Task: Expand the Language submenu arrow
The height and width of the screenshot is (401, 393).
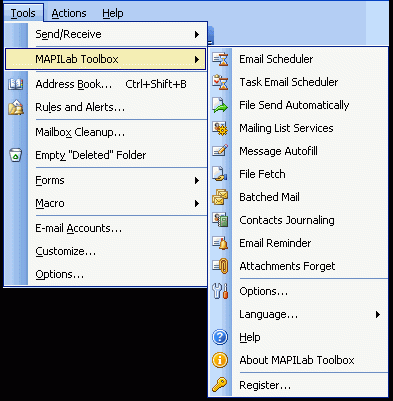Action: click(378, 314)
